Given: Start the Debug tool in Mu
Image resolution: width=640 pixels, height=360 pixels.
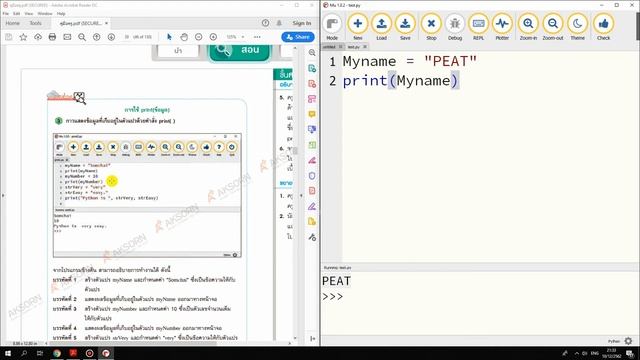Looking at the screenshot, I should coord(455,27).
